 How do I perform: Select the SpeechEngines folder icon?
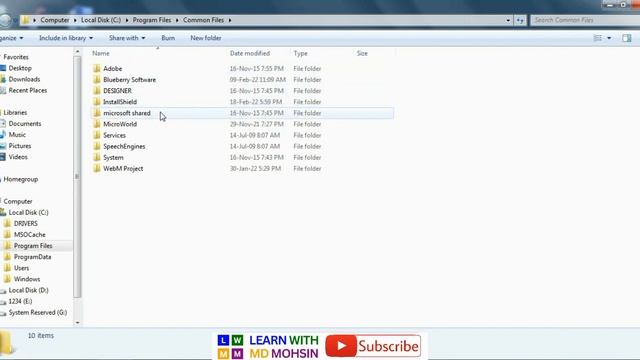97,146
